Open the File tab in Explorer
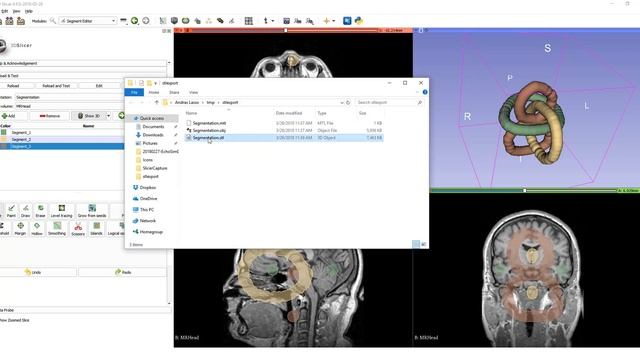This screenshot has width=640, height=360. click(134, 93)
